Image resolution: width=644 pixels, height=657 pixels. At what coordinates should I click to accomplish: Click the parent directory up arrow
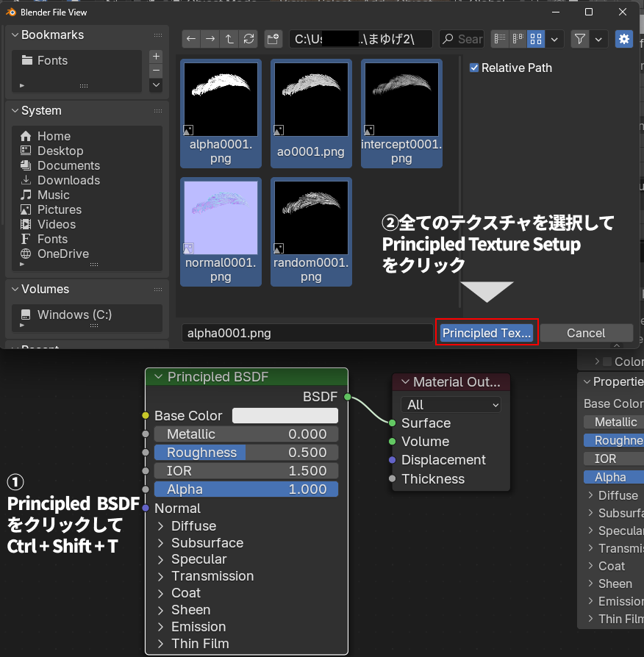coord(229,39)
